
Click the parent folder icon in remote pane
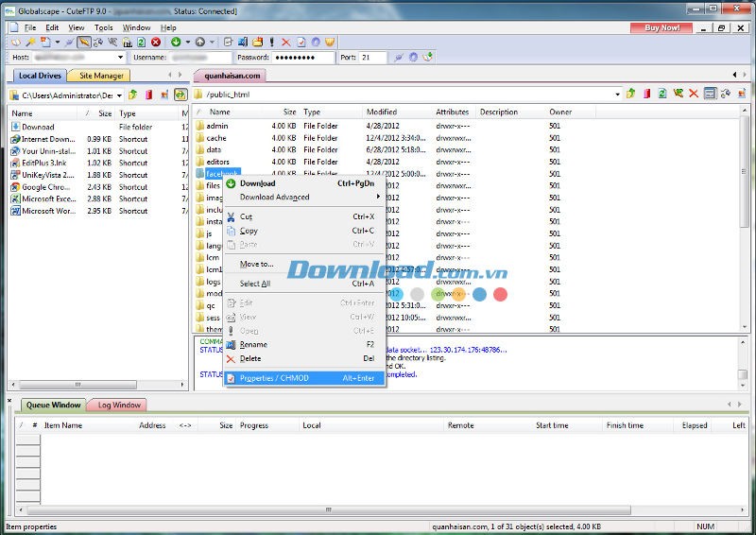pos(632,94)
